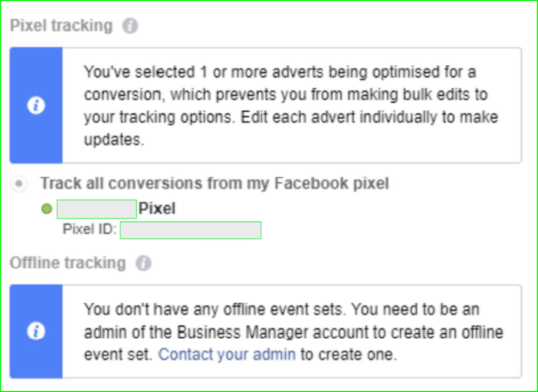Click the redacted Pixel ID value box

(x=191, y=230)
